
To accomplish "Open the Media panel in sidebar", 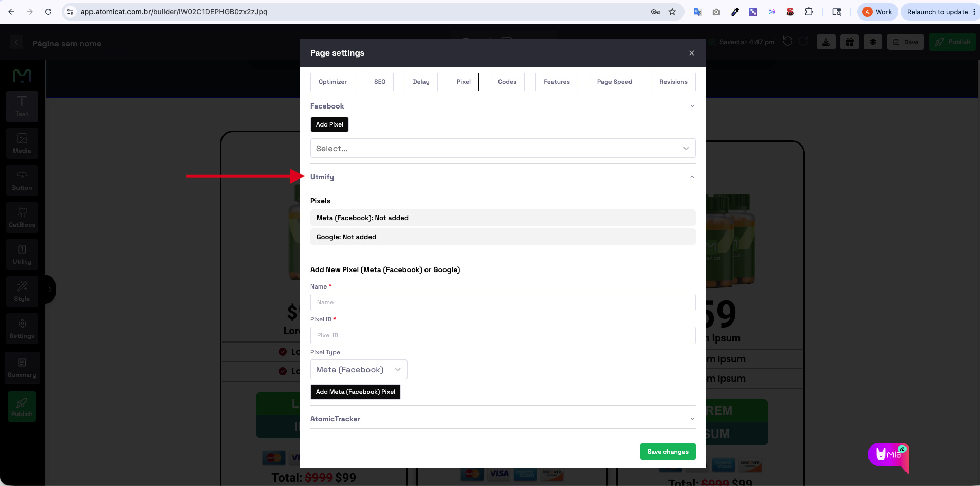I will click(x=22, y=143).
